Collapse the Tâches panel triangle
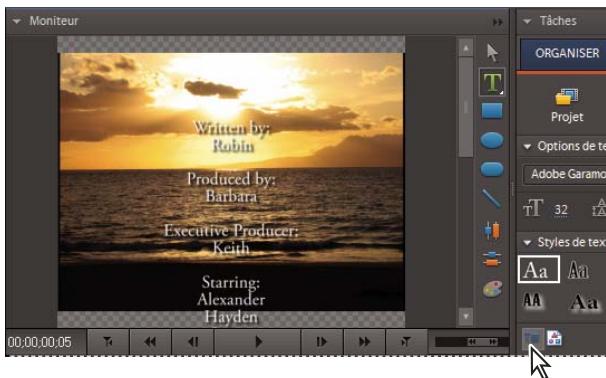This screenshot has height=378, width=606. pyautogui.click(x=527, y=21)
